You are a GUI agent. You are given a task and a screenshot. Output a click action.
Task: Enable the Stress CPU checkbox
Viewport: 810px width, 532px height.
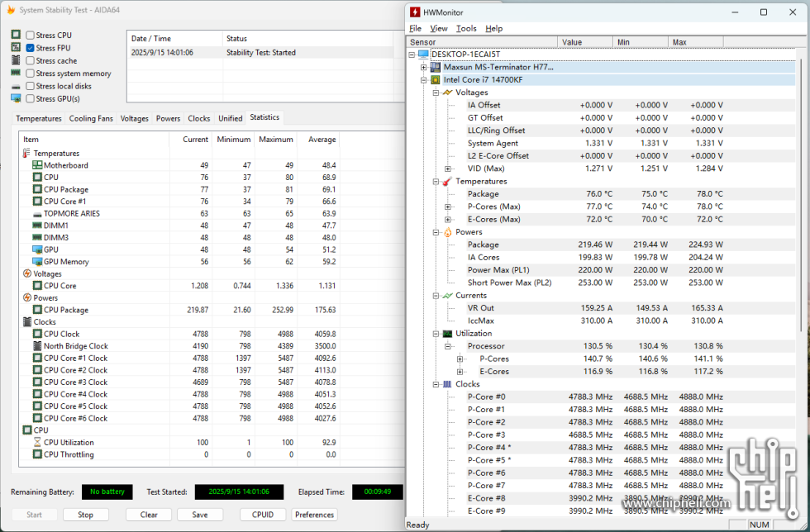coord(31,36)
